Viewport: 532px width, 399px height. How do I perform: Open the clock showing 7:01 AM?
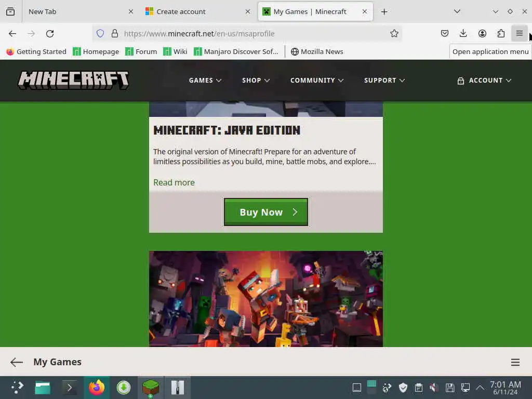coord(506,388)
